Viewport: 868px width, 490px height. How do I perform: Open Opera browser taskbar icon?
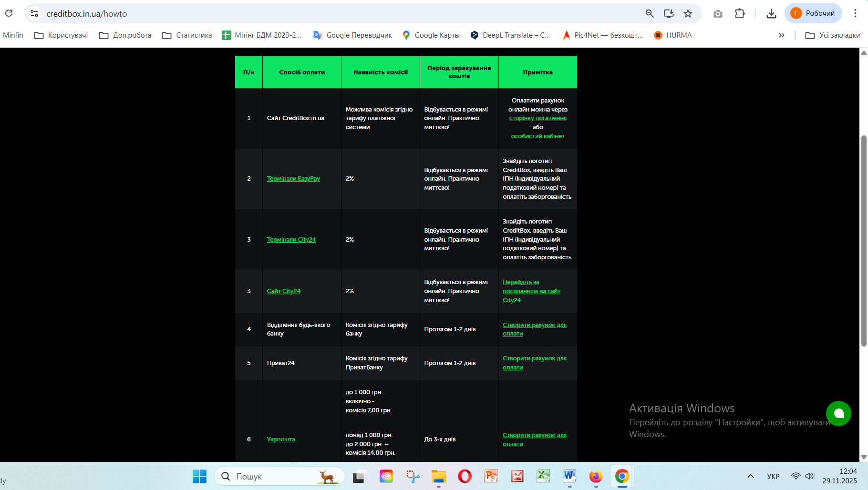click(x=465, y=476)
